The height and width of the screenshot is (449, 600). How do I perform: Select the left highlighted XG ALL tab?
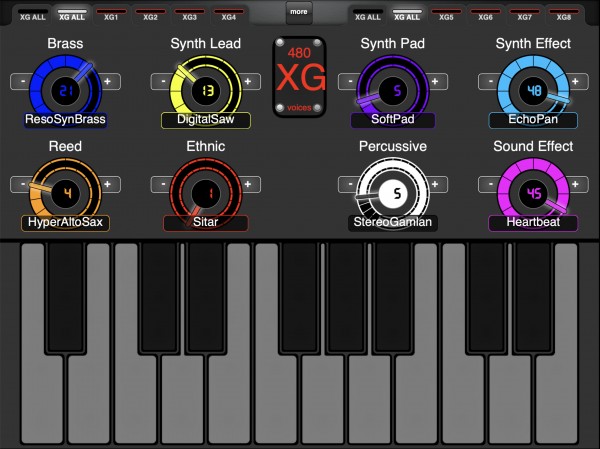[72, 15]
